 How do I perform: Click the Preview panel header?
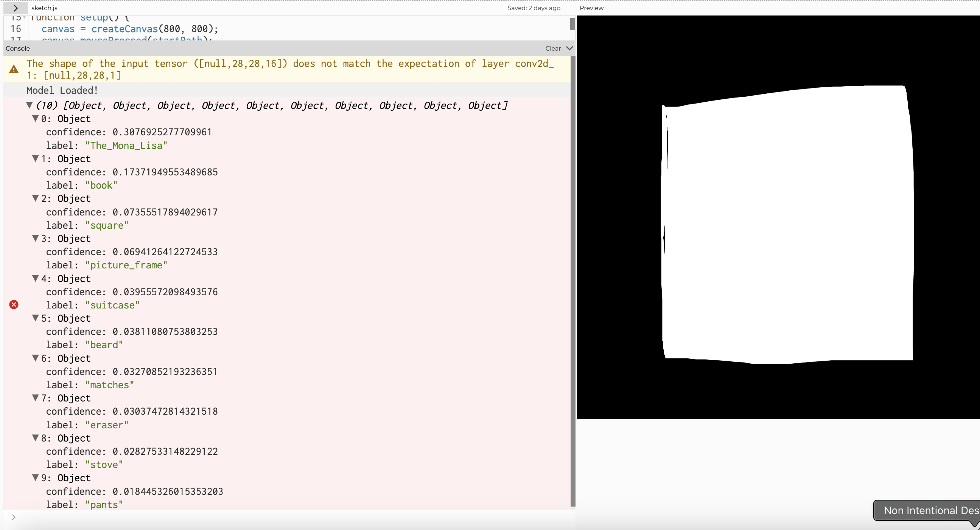pos(591,8)
